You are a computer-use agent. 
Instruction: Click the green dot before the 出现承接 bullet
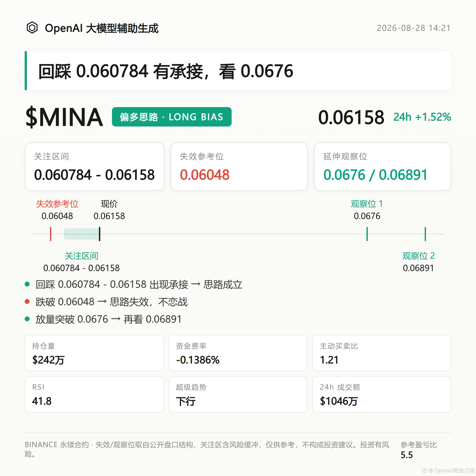(x=27, y=284)
